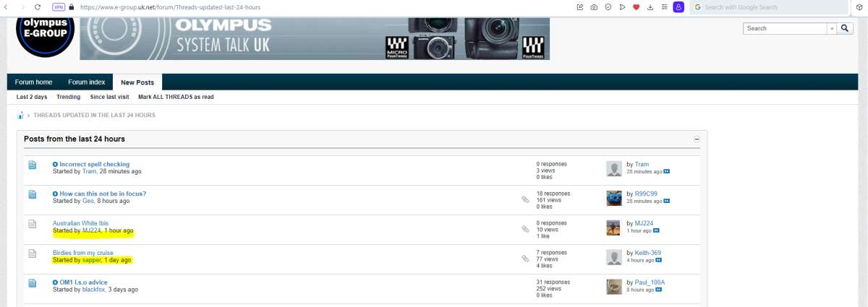
Task: Open sapper's profile link
Action: pos(92,260)
